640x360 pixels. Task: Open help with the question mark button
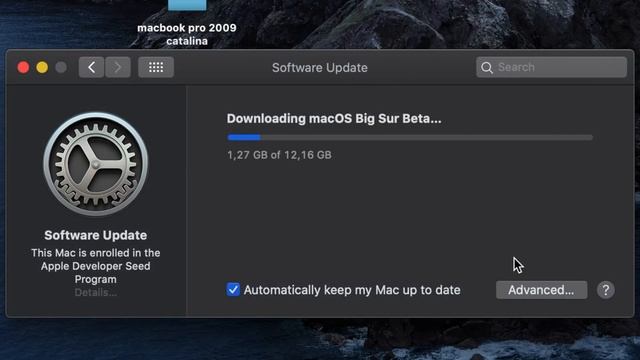pyautogui.click(x=606, y=290)
